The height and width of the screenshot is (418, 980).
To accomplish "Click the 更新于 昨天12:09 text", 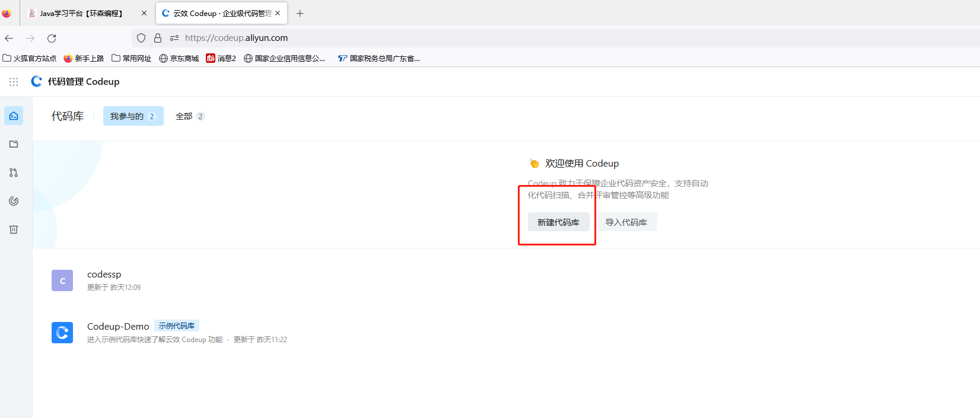I will 114,288.
